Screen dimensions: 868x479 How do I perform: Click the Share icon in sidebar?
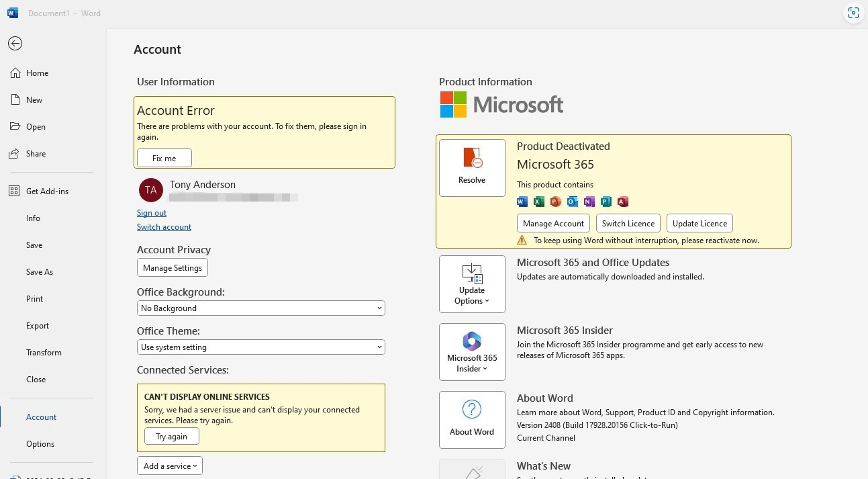point(15,153)
